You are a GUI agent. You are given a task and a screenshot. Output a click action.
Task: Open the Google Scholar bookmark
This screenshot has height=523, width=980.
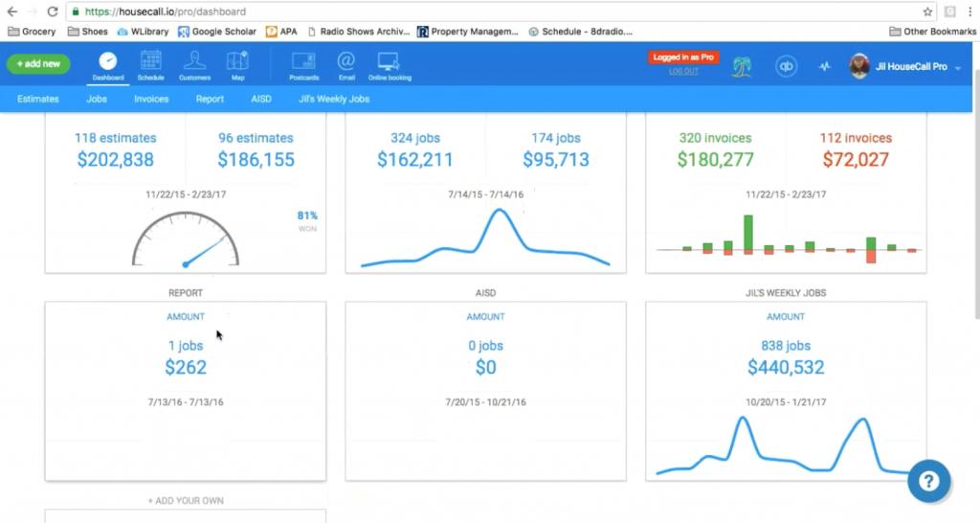[x=217, y=32]
